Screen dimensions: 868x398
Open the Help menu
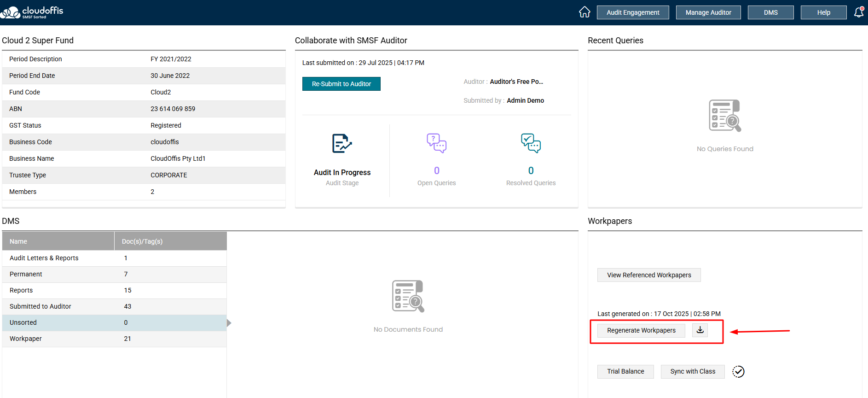[823, 12]
